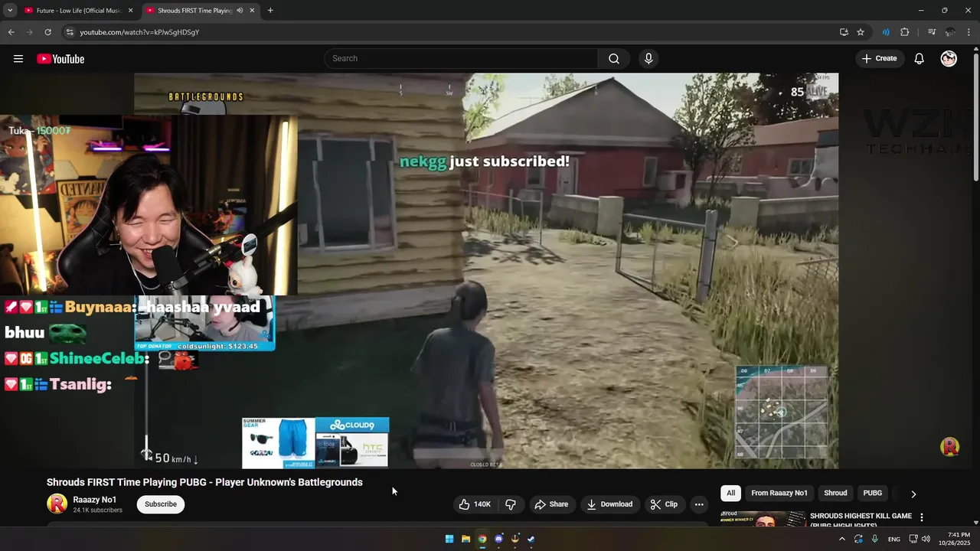Create a Clip of the video
Screen dimensions: 980x551
[x=664, y=504]
